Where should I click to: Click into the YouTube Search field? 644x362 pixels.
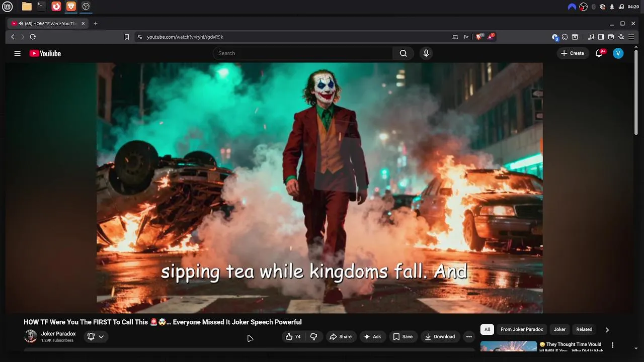303,53
